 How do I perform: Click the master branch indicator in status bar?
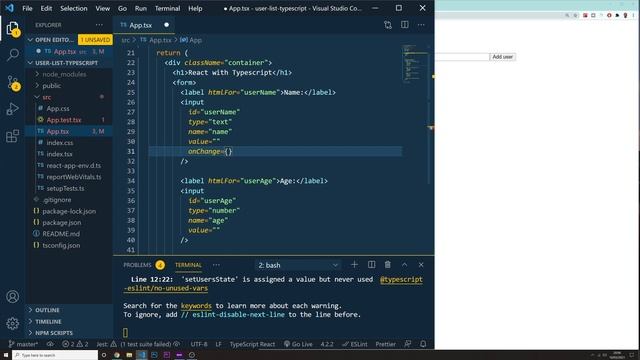pyautogui.click(x=23, y=344)
